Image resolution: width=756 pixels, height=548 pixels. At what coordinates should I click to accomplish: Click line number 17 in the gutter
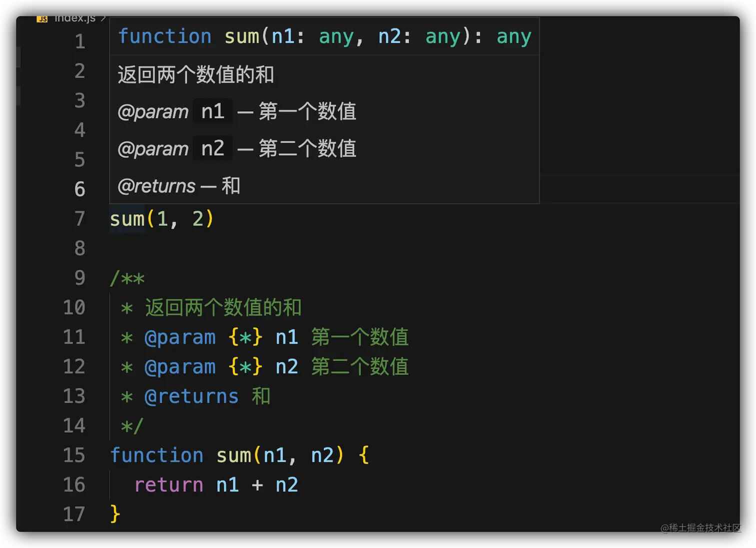[x=74, y=514]
